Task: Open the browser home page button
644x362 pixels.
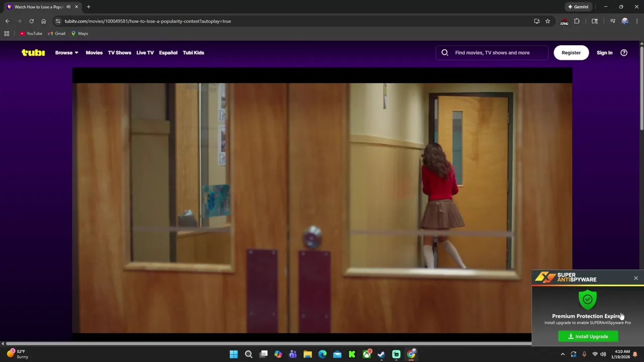Action: click(43, 21)
